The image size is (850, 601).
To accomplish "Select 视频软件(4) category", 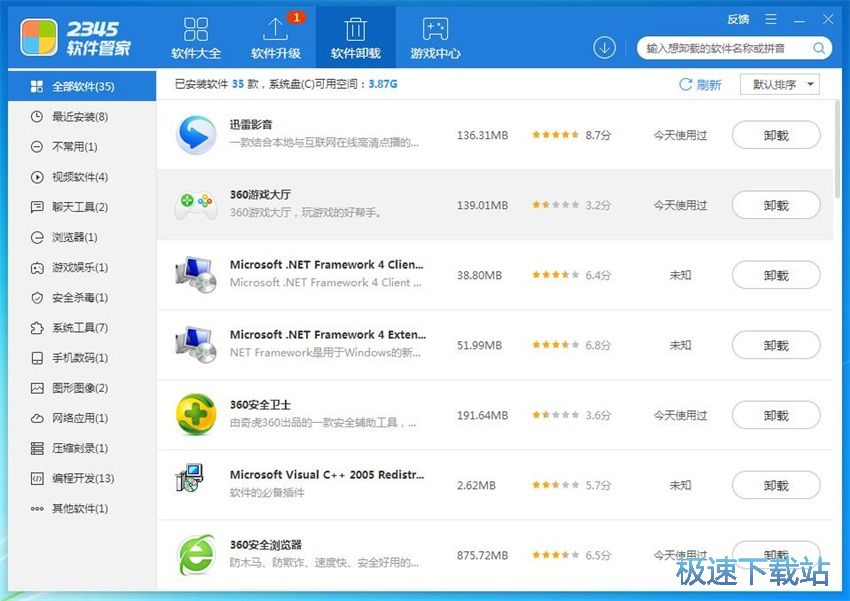I will click(x=82, y=177).
